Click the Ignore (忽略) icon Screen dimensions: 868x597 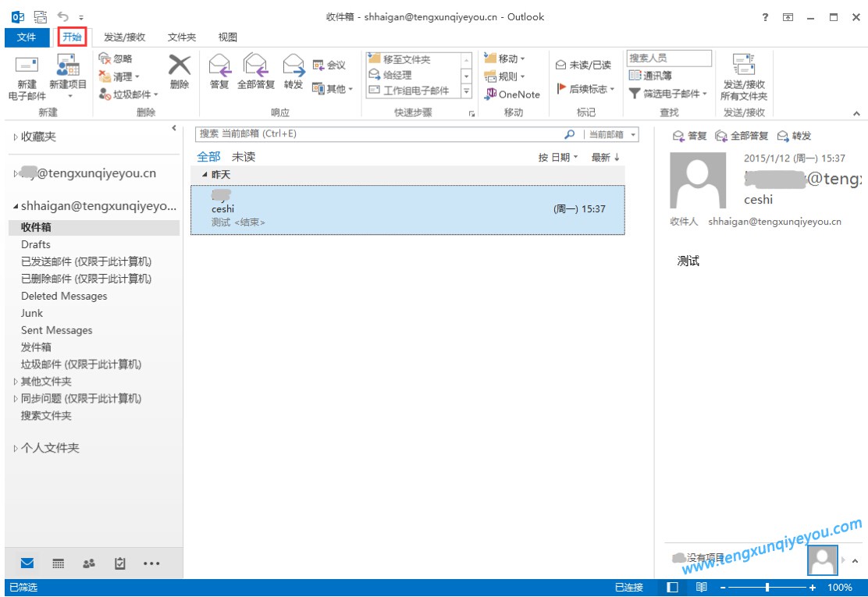click(x=105, y=59)
